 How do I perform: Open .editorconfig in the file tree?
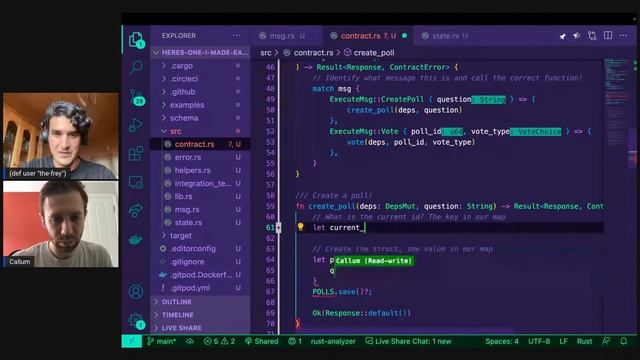click(200, 249)
